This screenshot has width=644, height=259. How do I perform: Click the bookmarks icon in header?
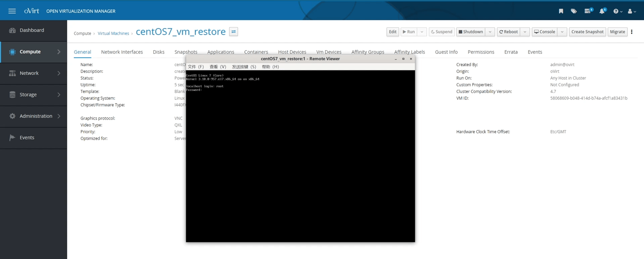tap(561, 11)
